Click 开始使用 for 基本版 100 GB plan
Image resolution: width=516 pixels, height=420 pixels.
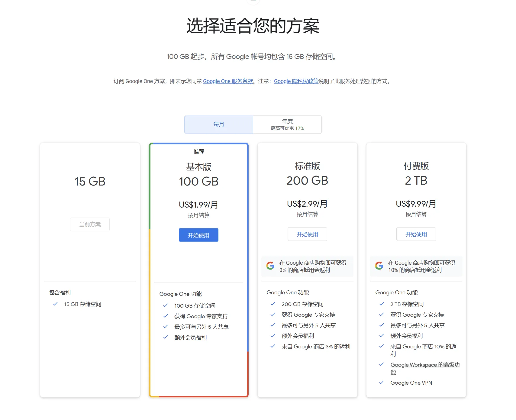[198, 235]
